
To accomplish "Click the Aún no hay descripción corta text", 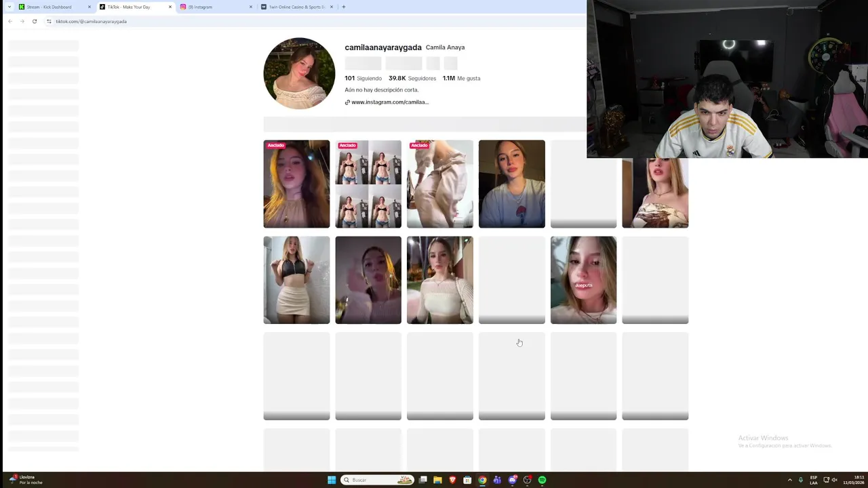I will (382, 90).
